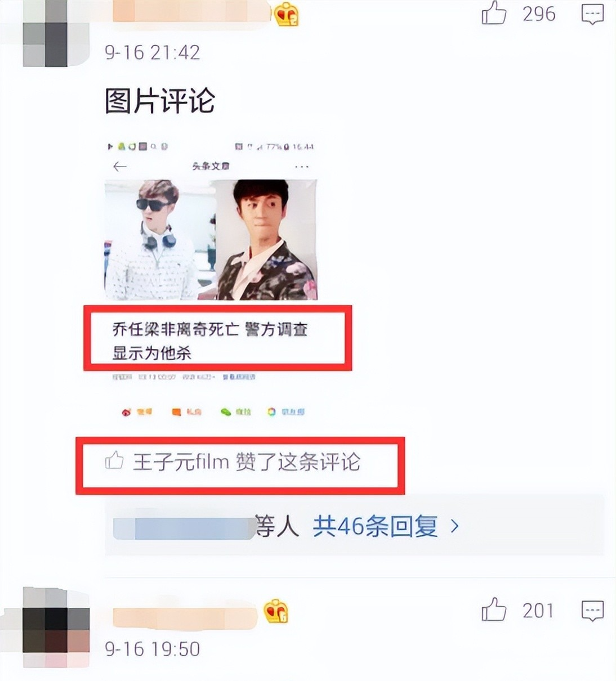The width and height of the screenshot is (616, 681).
Task: Open second commenter's avatar
Action: 56,620
